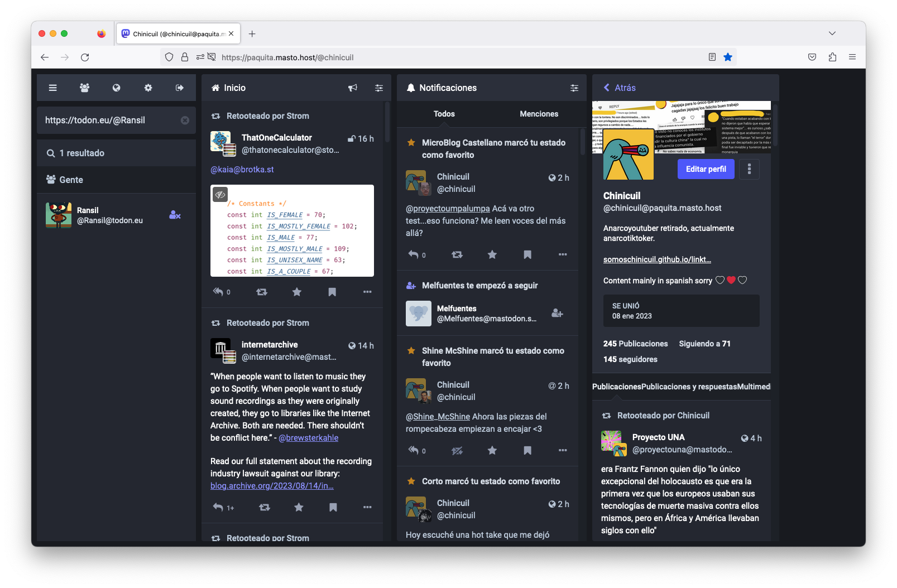The width and height of the screenshot is (897, 588).
Task: View the Siguiendo a 71 list
Action: pos(704,344)
